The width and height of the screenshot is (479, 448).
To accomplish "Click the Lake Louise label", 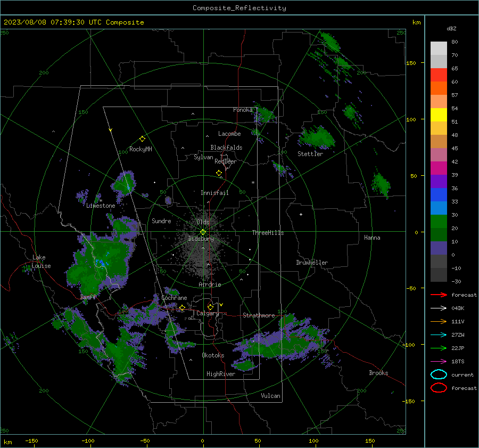I will tap(41, 262).
